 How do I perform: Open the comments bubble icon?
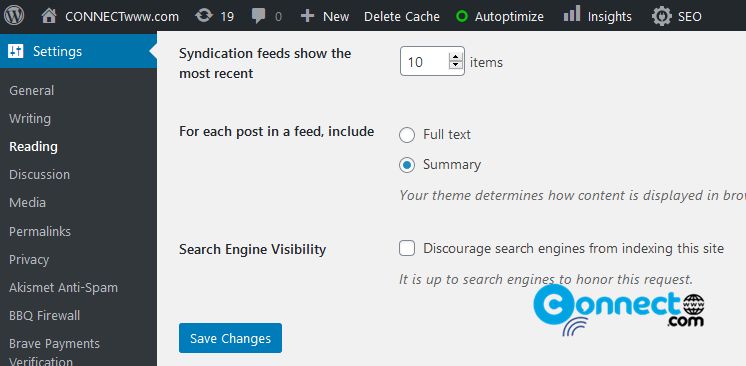(259, 17)
